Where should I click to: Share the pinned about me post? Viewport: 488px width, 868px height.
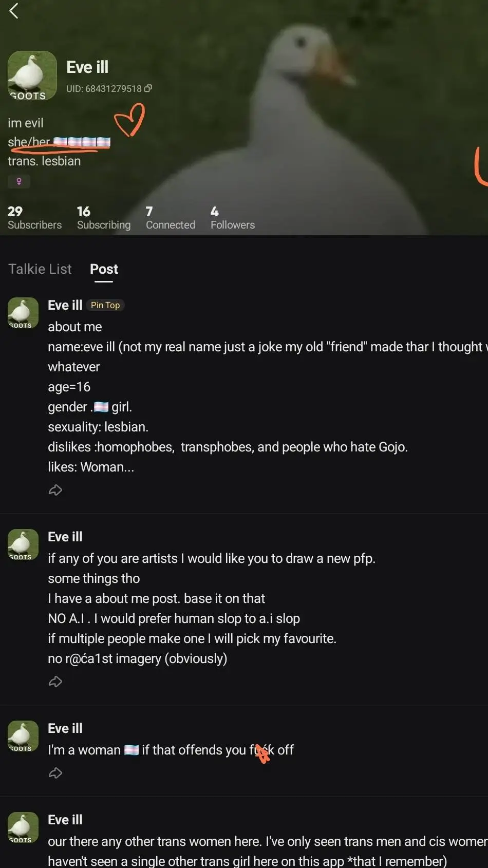[55, 490]
